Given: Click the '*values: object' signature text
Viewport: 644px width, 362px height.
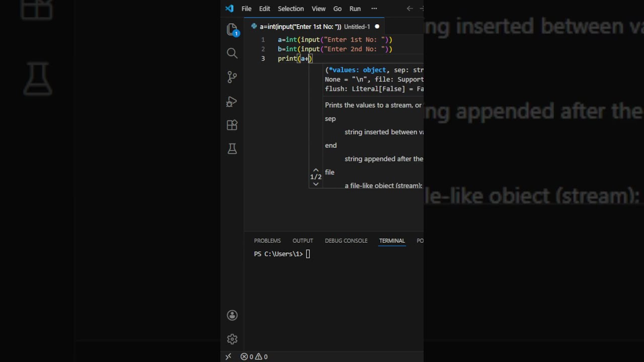Looking at the screenshot, I should [x=357, y=70].
